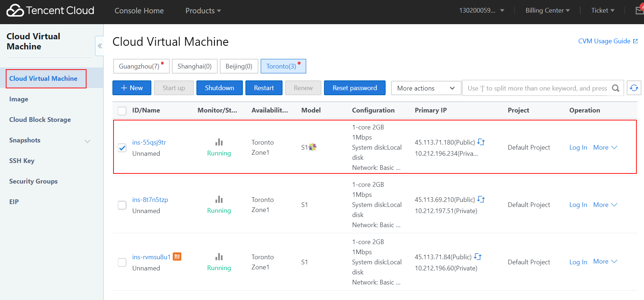Viewport: 644px width, 300px height.
Task: Open EIP in sidebar
Action: click(x=14, y=202)
